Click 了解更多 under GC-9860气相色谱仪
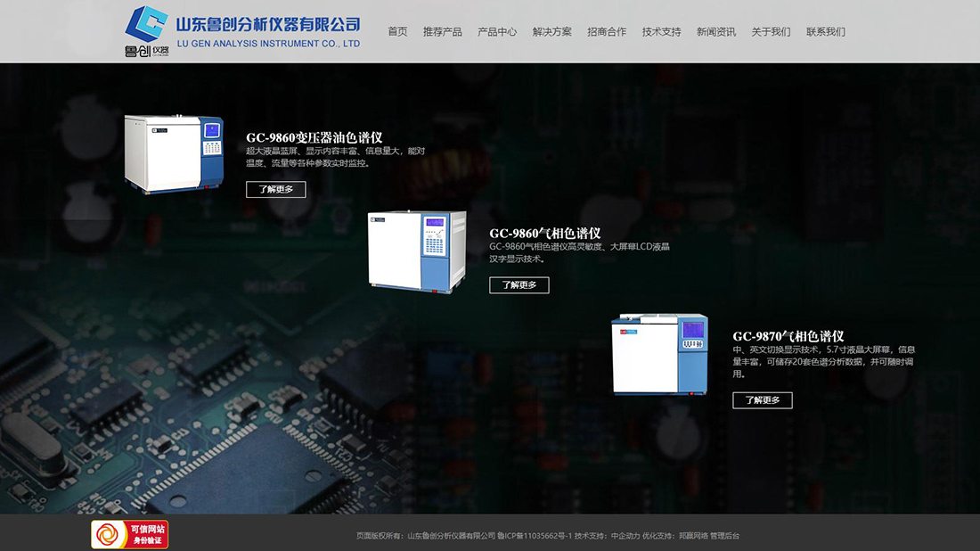This screenshot has width=980, height=551. [519, 284]
